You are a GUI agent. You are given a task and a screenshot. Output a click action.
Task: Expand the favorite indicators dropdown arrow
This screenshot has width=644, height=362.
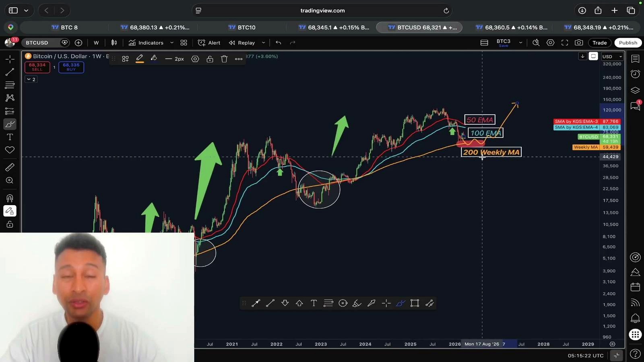click(x=172, y=43)
